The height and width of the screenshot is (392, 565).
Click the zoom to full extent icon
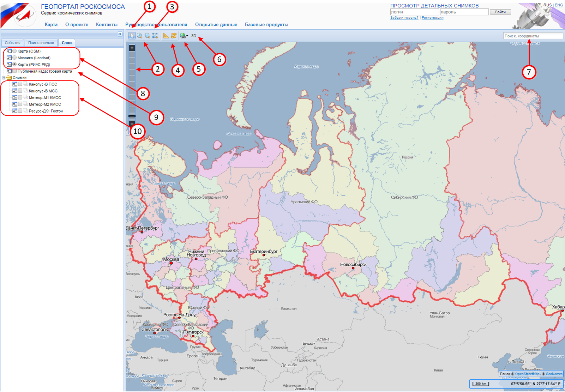pos(155,36)
